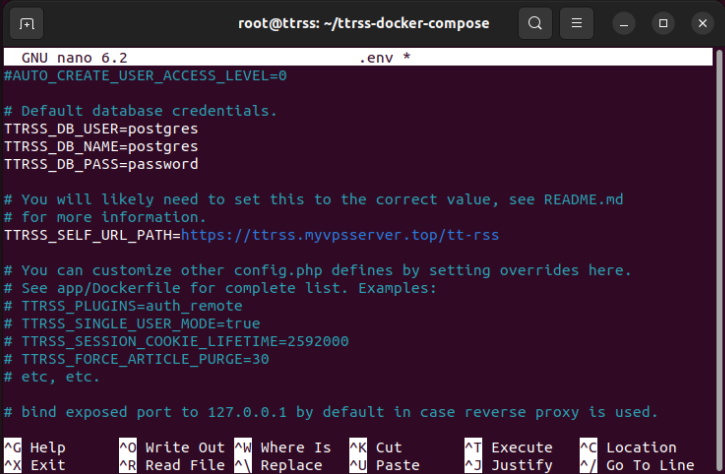This screenshot has width=725, height=474.
Task: Click the .env filename in nano title bar
Action: click(x=376, y=58)
